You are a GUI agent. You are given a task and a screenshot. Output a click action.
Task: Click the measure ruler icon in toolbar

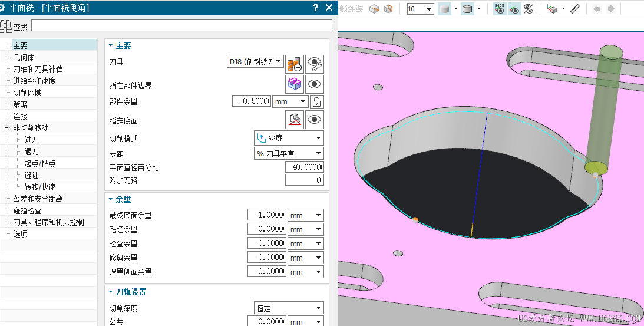[x=575, y=9]
